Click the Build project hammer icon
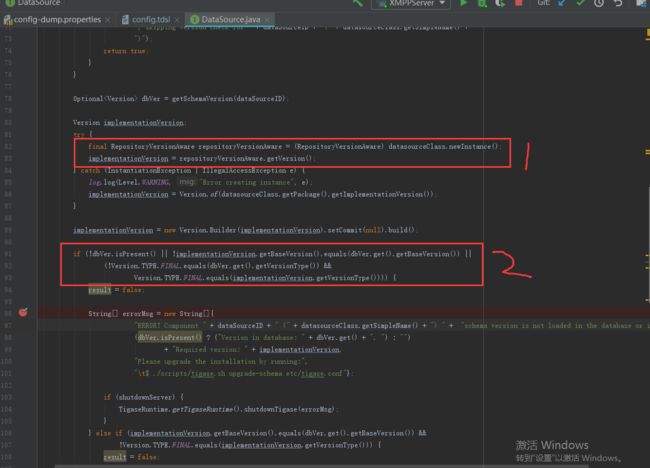Screen dimensions: 650x468 (x=358, y=3)
